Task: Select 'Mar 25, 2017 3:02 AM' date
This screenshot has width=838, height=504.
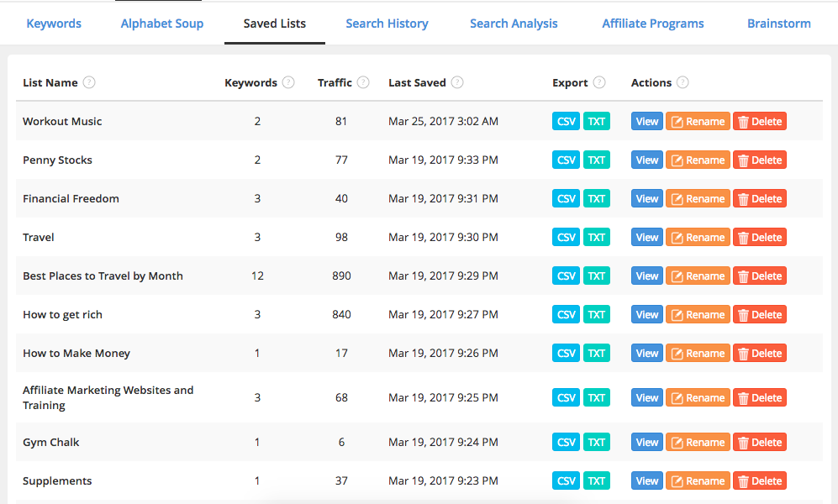Action: click(443, 121)
